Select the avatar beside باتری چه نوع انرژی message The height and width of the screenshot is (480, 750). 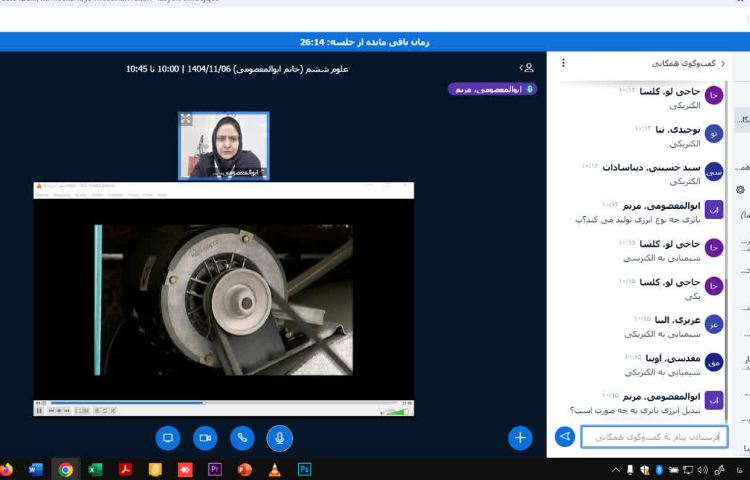[714, 210]
